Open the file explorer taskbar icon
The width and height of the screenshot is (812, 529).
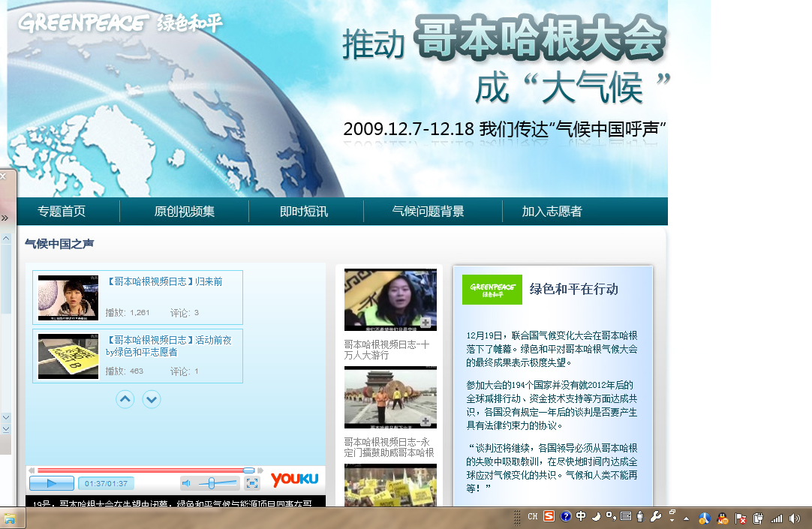point(10,518)
